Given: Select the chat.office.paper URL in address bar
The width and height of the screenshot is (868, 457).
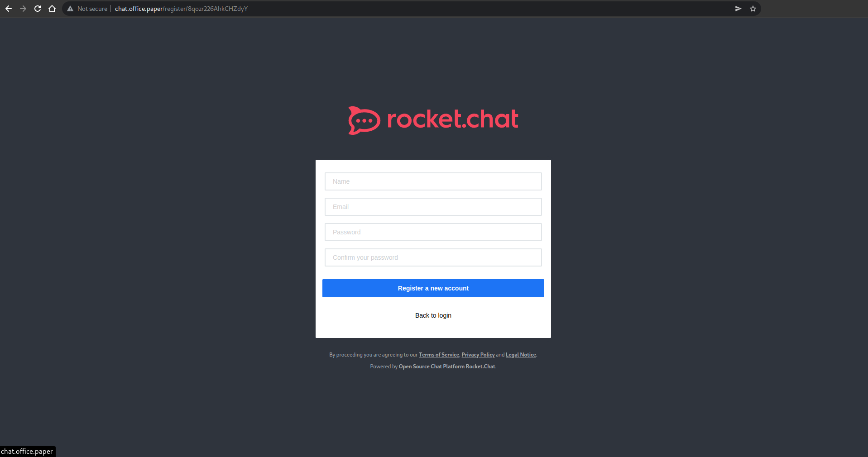Looking at the screenshot, I should (181, 9).
